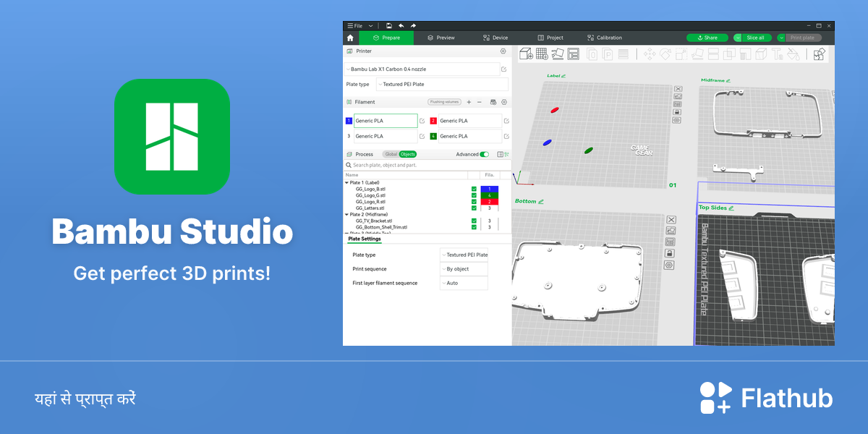
Task: Open filament 4 Generic PLA dropdown
Action: tap(470, 136)
